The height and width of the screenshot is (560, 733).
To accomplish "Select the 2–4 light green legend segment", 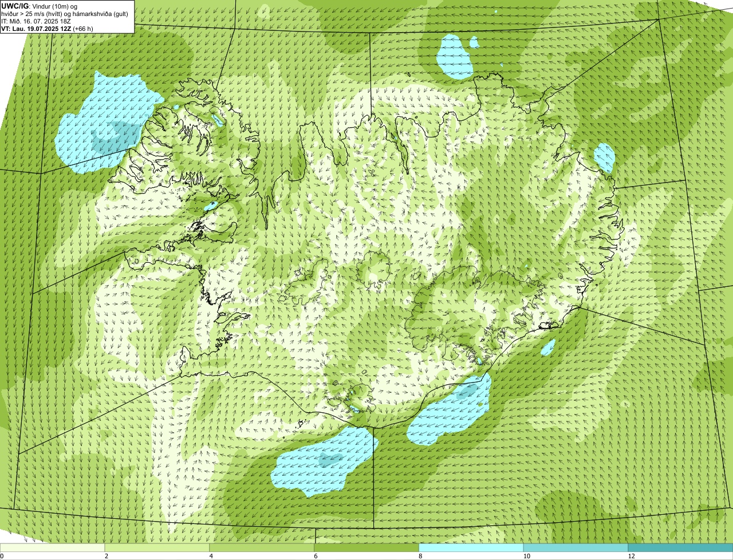I will [157, 547].
